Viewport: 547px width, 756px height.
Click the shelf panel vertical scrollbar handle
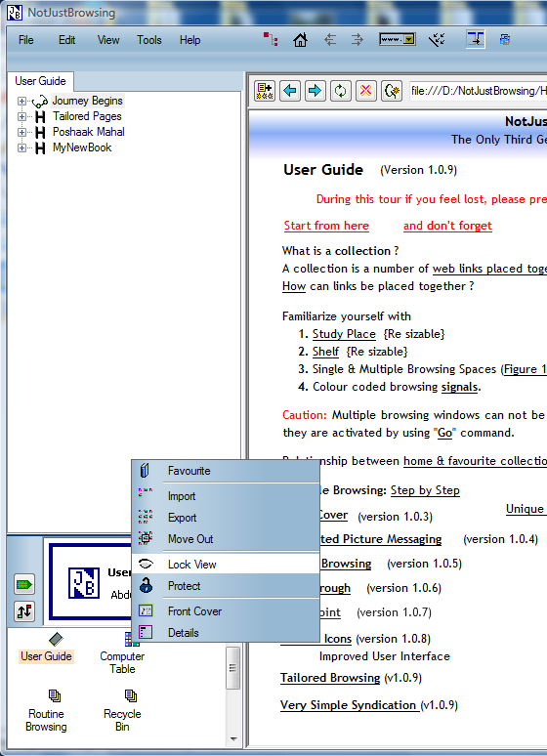coord(233,668)
